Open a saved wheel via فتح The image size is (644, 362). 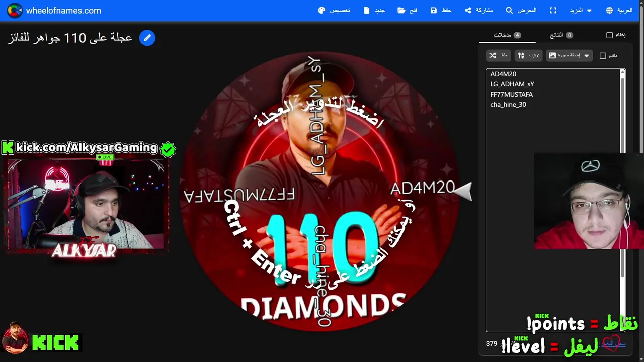tap(408, 10)
